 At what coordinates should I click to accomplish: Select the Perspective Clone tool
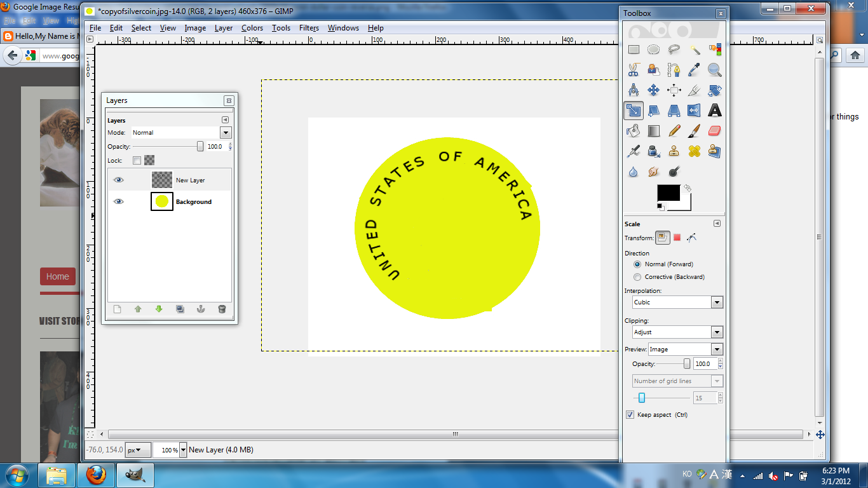click(x=715, y=151)
